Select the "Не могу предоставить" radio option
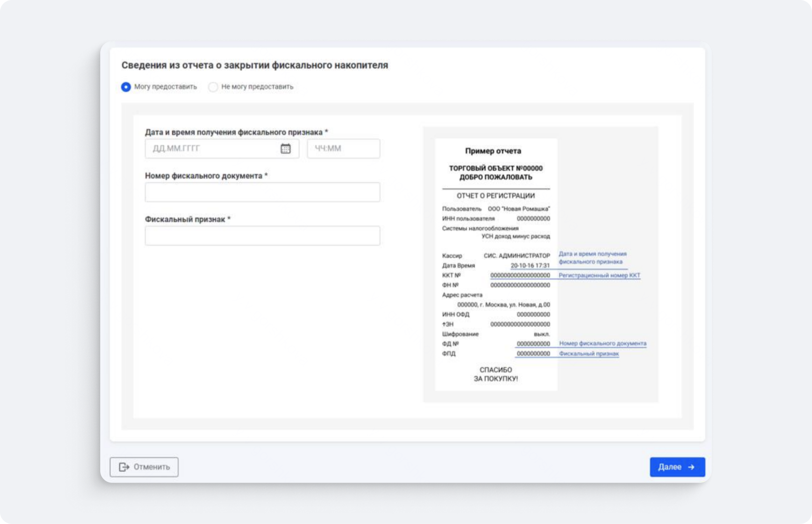The width and height of the screenshot is (812, 524). point(214,87)
